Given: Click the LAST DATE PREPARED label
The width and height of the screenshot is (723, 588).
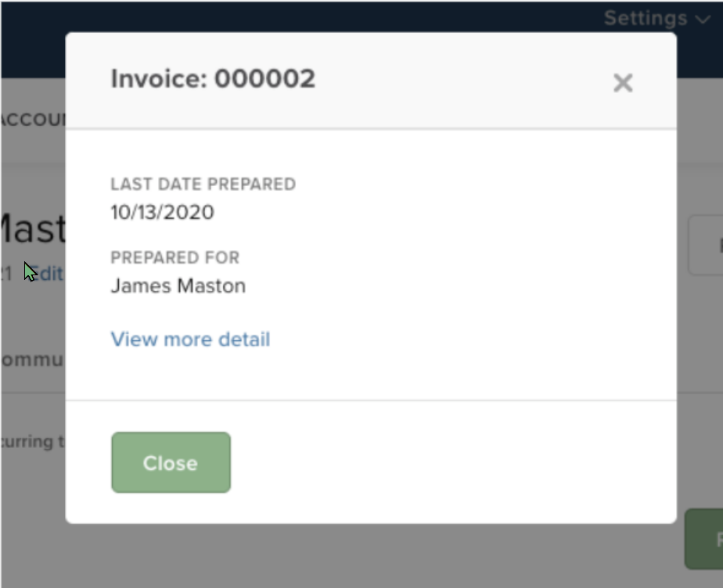Looking at the screenshot, I should [203, 185].
